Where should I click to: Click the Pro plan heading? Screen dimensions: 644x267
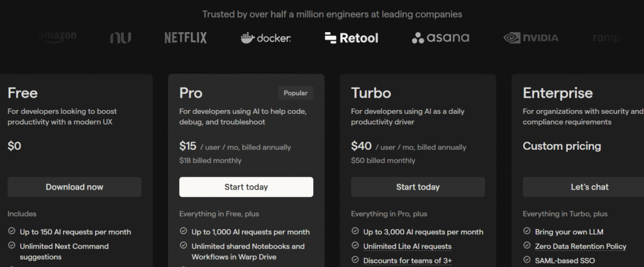pyautogui.click(x=191, y=93)
